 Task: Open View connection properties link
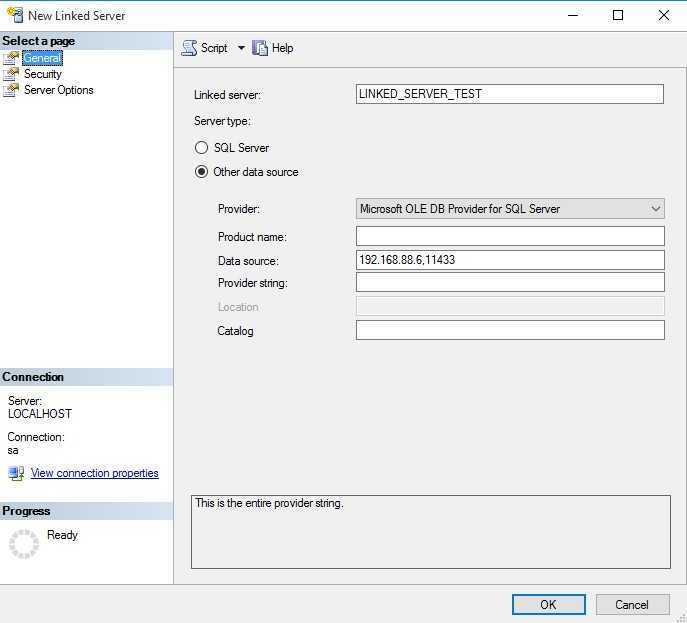tap(95, 473)
